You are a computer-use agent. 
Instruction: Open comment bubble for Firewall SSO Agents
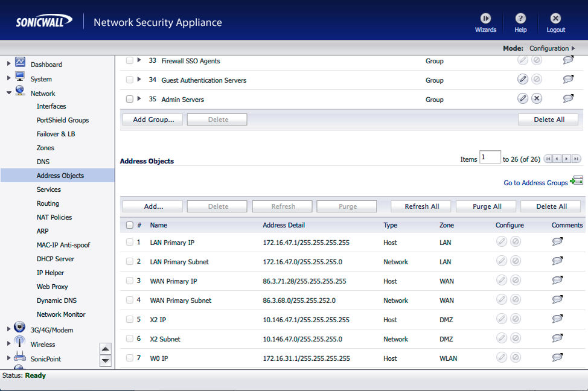(568, 60)
